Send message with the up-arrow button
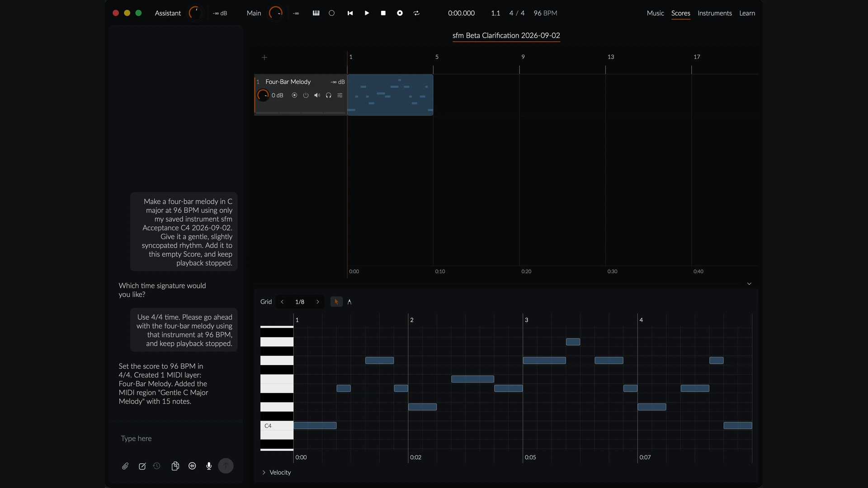Screen dimensions: 868x488 tap(226, 466)
